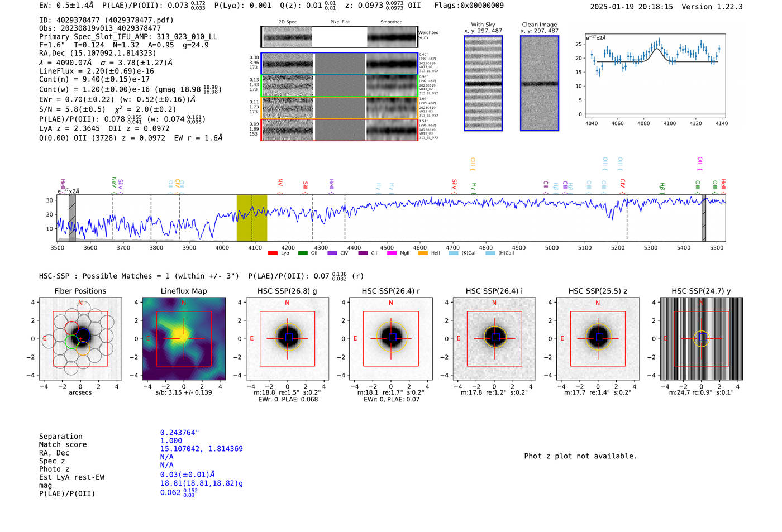Image resolution: width=782 pixels, height=532 pixels.
Task: Click the blue fiber circle in Fiber Positions
Action: [83, 335]
